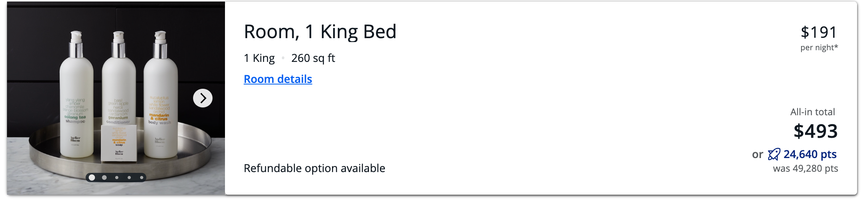Click the Room, 1 King Bed title
This screenshot has width=868, height=204.
pos(320,32)
